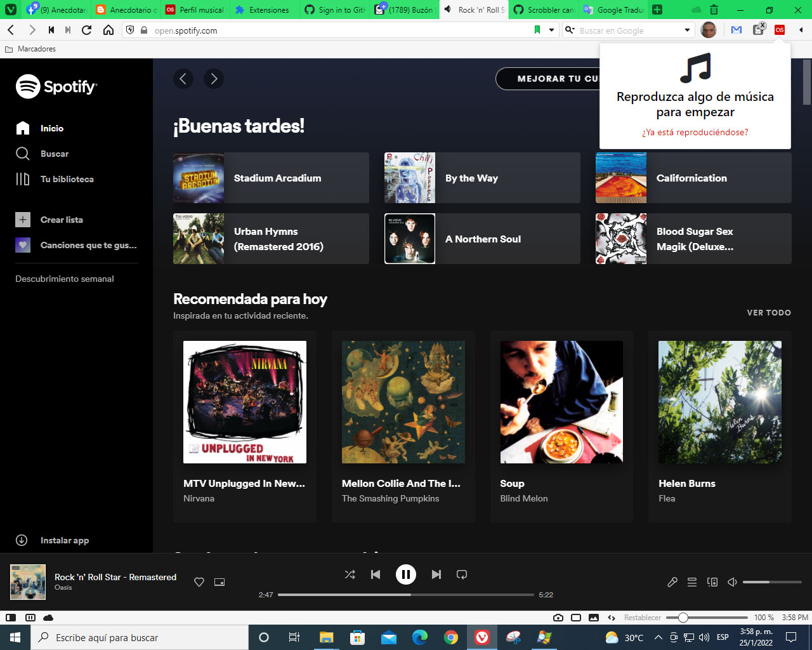Open the play queue icon
Viewport: 812px width, 650px height.
(692, 582)
